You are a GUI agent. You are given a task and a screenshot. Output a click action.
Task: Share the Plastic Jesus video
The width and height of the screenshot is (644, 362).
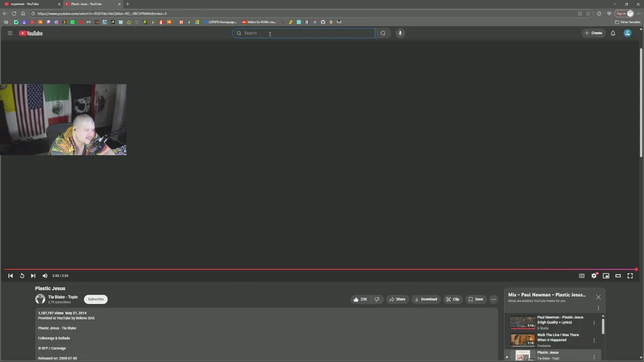click(397, 299)
